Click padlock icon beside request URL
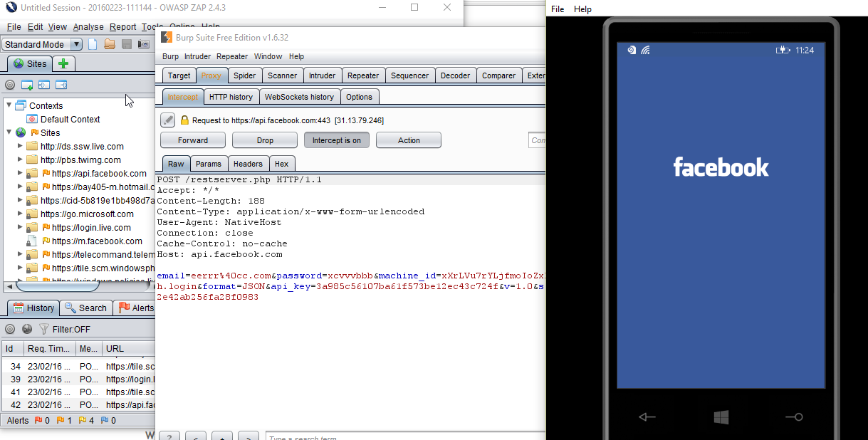This screenshot has width=868, height=440. tap(184, 120)
